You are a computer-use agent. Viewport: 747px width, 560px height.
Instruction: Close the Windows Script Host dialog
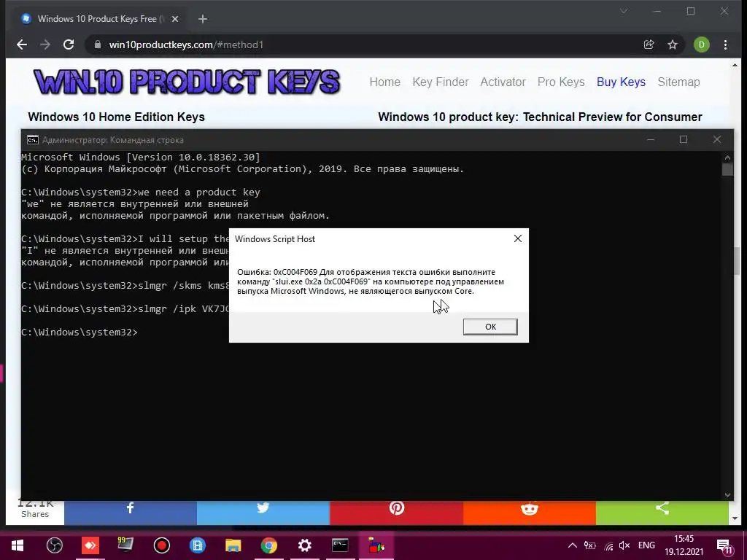click(x=518, y=238)
